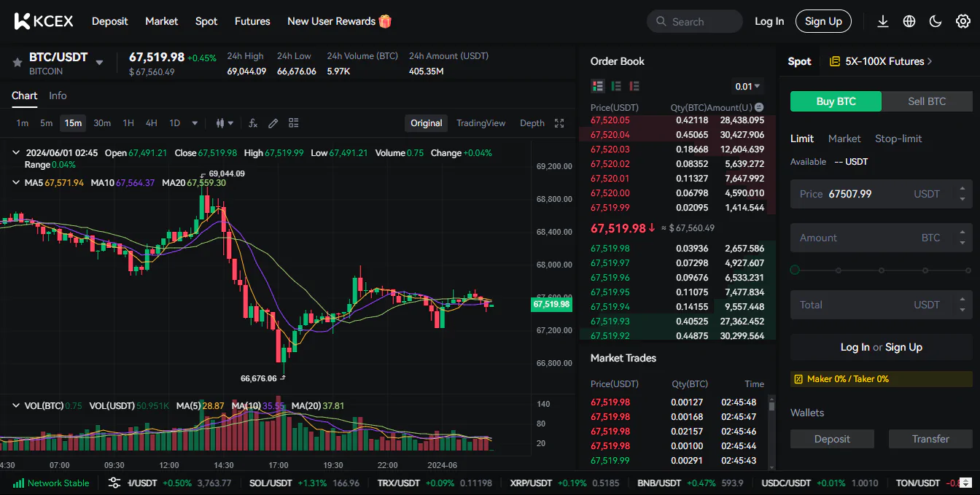Open the language globe icon
980x495 pixels.
click(x=909, y=21)
